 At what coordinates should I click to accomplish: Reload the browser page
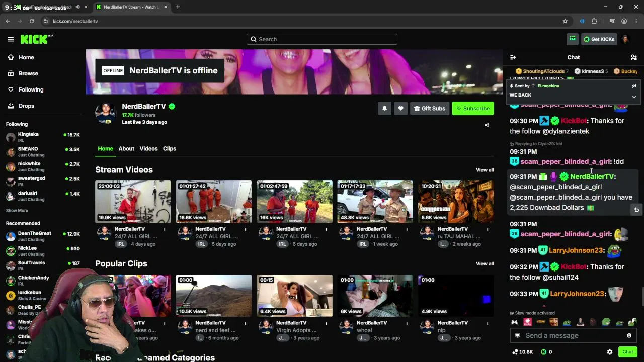[32, 21]
